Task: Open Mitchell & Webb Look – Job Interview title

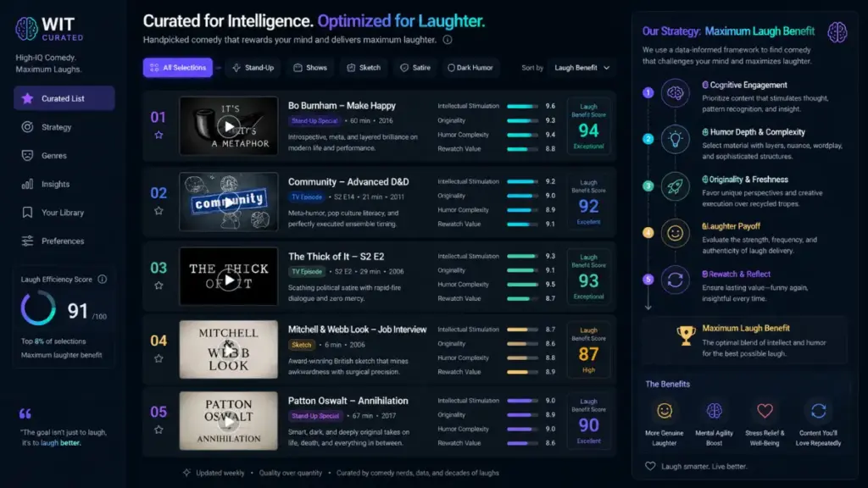Action: [x=357, y=330]
